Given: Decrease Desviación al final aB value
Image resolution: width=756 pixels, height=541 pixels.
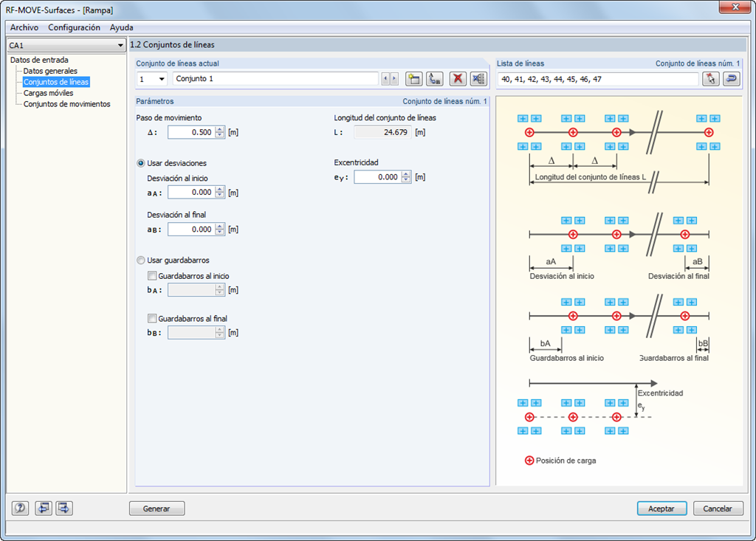Looking at the screenshot, I should tap(220, 232).
